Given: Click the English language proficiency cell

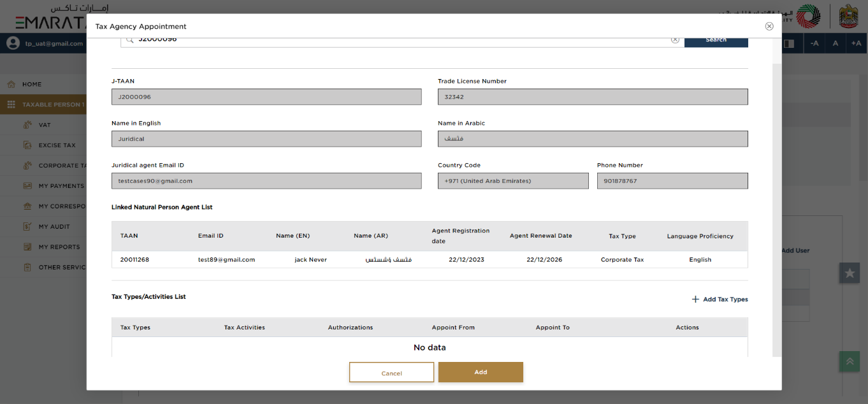Looking at the screenshot, I should tap(700, 259).
